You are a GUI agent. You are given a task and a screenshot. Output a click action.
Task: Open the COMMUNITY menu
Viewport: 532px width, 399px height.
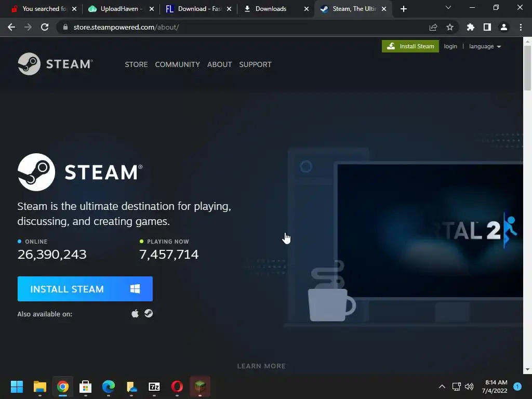[x=178, y=64]
